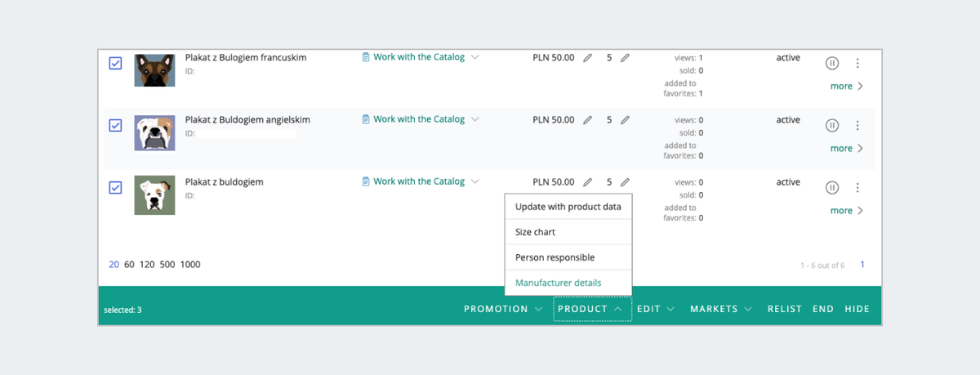Click active status of Plakat z Buldogiem angielskim

(x=788, y=120)
